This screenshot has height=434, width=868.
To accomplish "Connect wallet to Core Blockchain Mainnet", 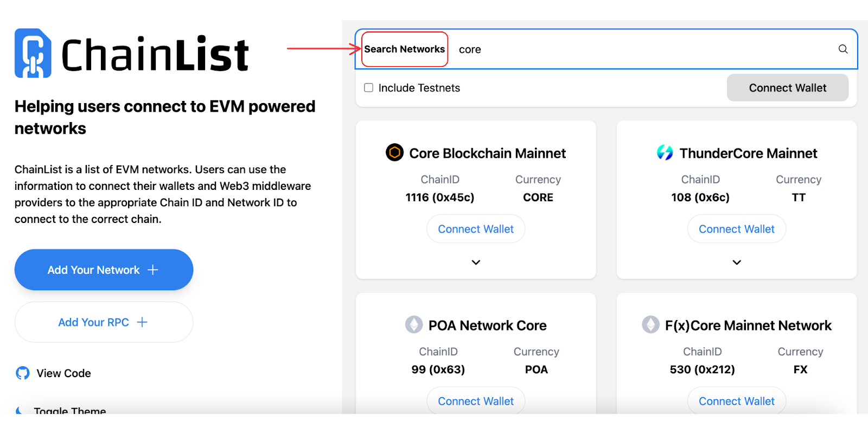I will 476,229.
